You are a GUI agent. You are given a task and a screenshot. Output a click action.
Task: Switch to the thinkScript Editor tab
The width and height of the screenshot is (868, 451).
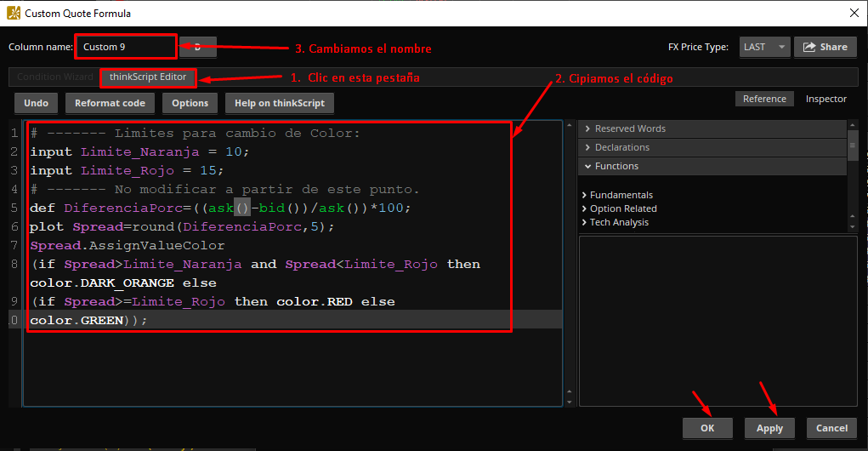pyautogui.click(x=148, y=77)
